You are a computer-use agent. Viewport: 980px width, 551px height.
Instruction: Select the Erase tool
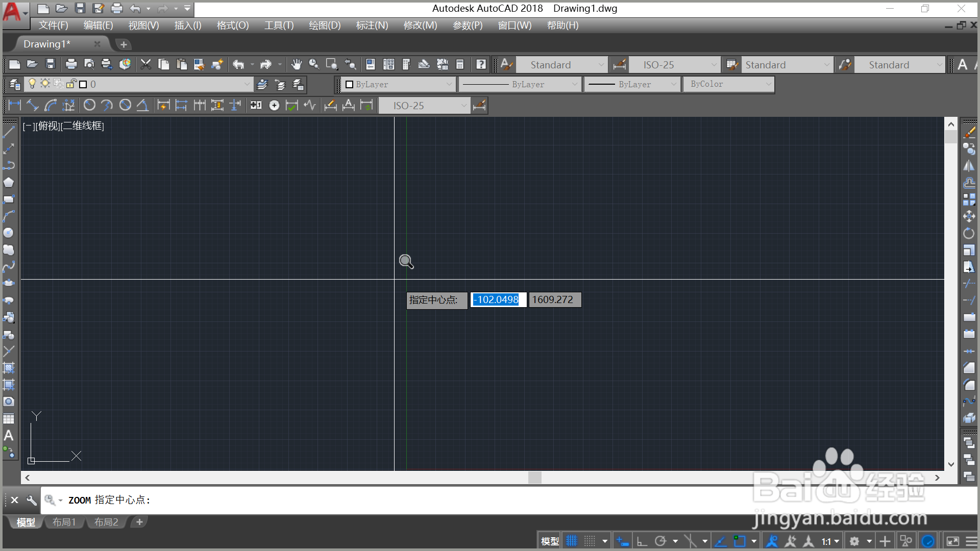[969, 132]
